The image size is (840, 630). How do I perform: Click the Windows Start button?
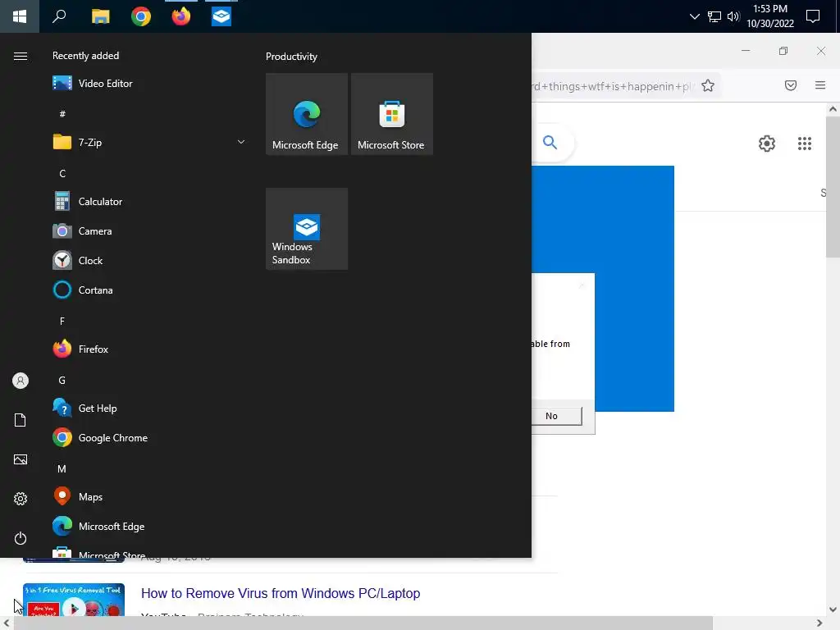(x=20, y=16)
